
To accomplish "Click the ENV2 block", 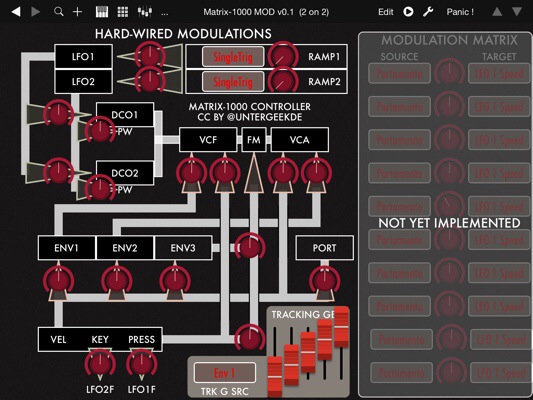I will pyautogui.click(x=125, y=248).
